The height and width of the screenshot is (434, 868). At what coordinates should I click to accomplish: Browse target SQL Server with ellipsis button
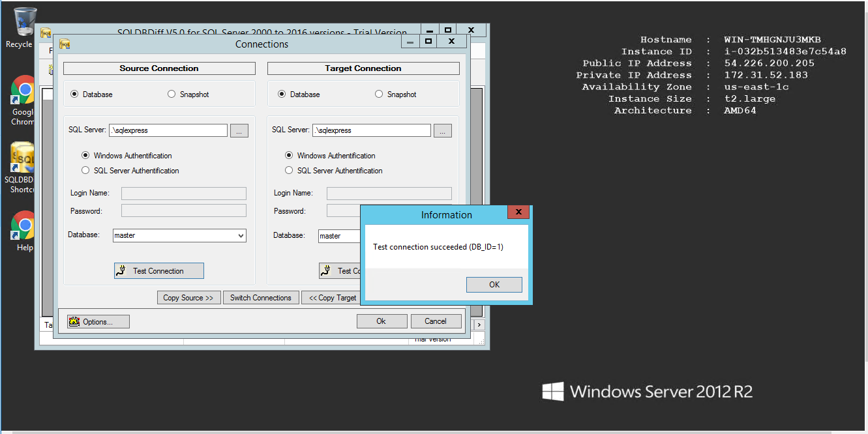coord(443,130)
